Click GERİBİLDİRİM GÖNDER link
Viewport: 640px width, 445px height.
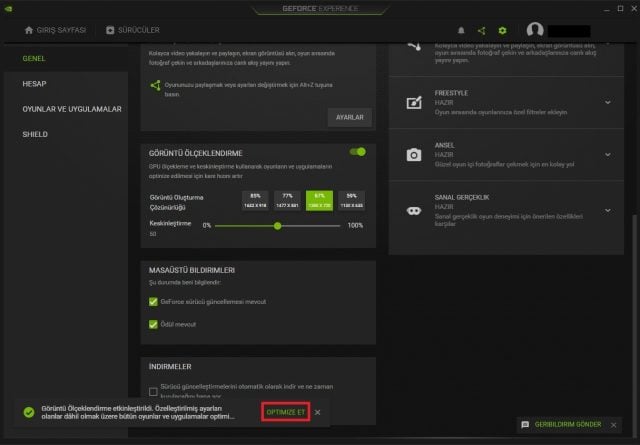pos(568,425)
